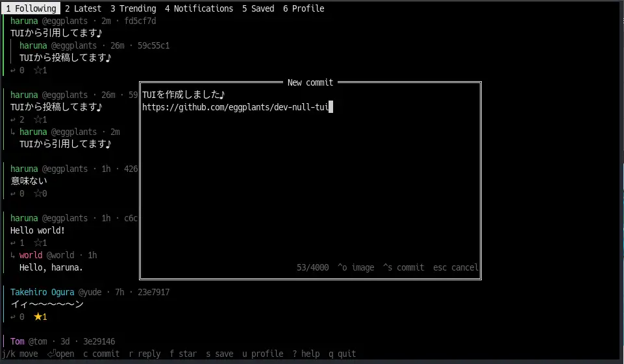Open world's reply under Hello world!
624x364 pixels.
point(51,261)
